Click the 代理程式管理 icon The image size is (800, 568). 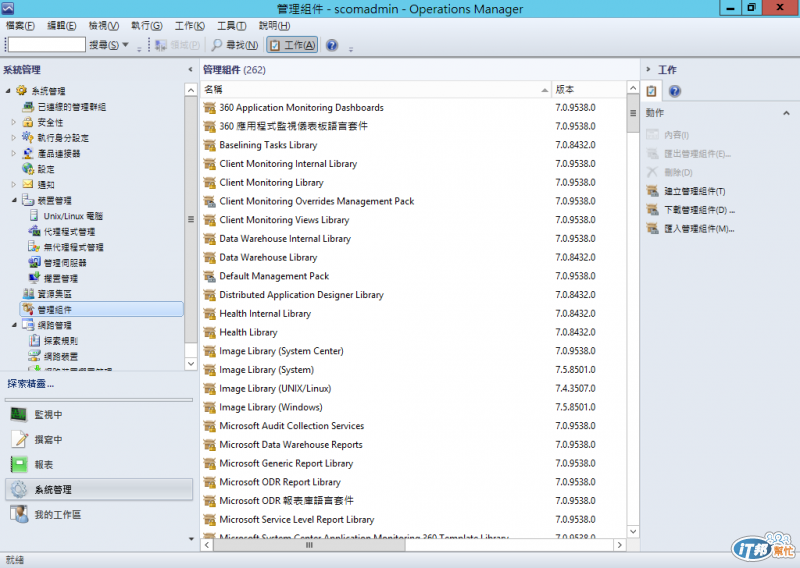pos(34,231)
